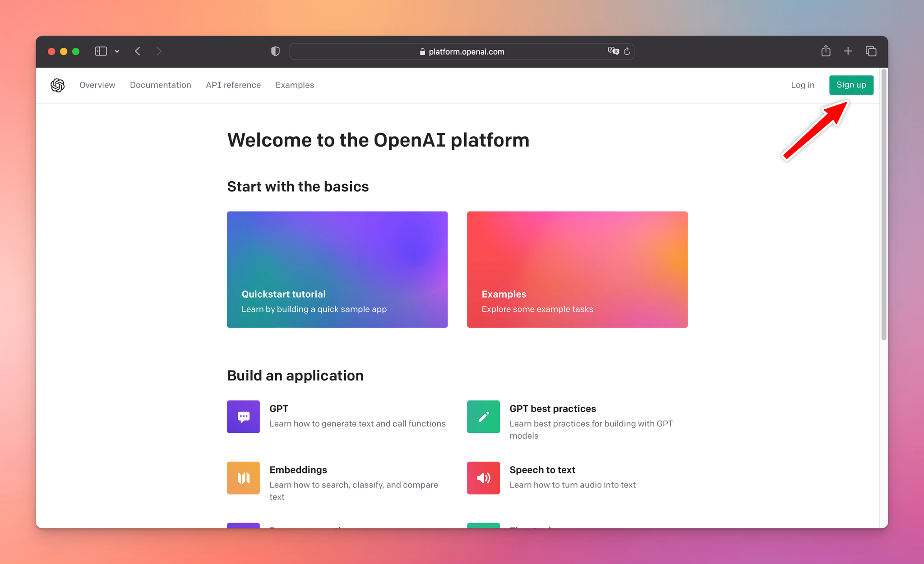The width and height of the screenshot is (924, 564).
Task: Toggle the browser sidebar icon
Action: point(101,51)
